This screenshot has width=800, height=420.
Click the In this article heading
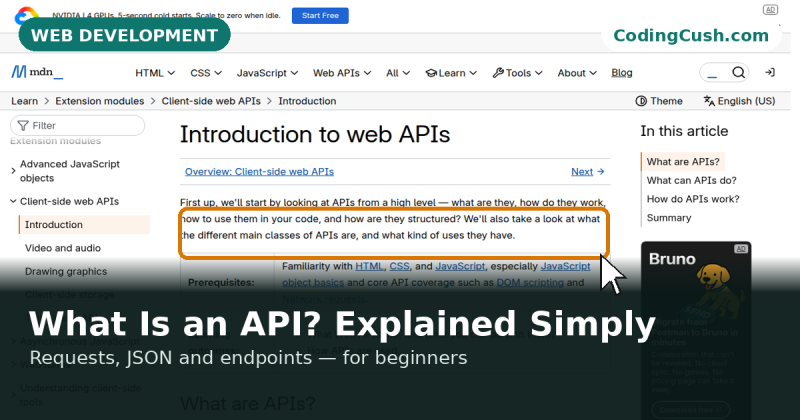(684, 131)
